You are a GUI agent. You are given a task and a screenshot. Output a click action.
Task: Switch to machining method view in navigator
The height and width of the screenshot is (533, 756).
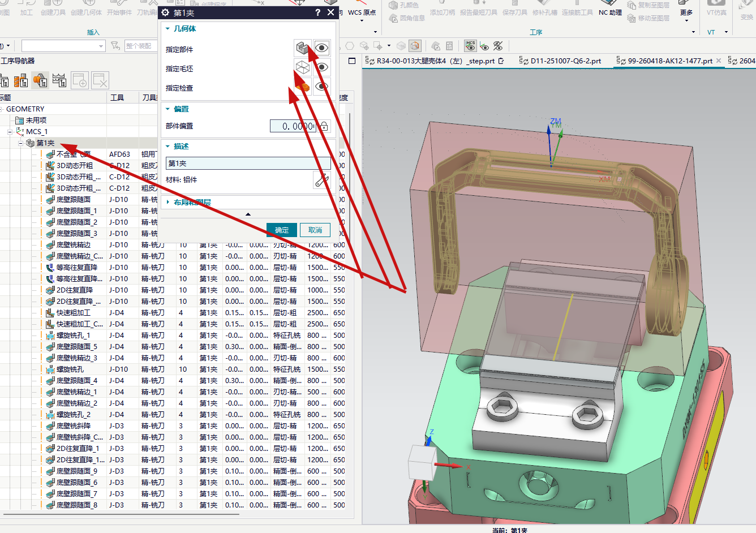[x=59, y=81]
